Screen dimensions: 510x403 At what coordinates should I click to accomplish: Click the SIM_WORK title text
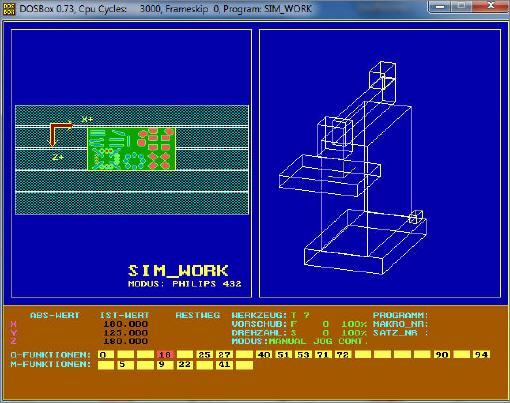(x=178, y=271)
